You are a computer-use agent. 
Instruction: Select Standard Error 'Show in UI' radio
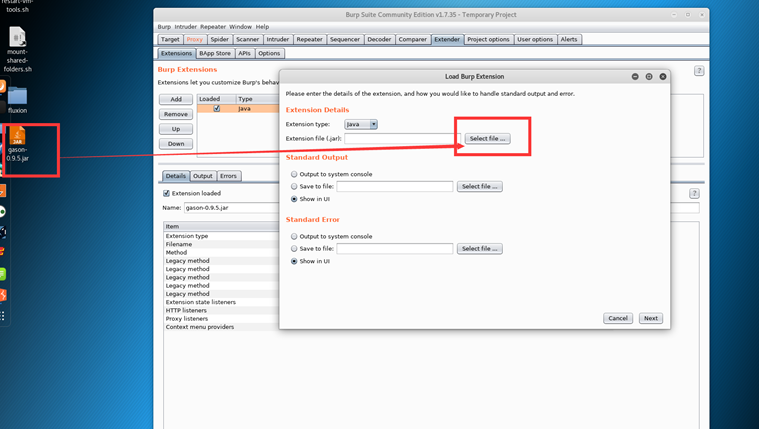click(294, 261)
